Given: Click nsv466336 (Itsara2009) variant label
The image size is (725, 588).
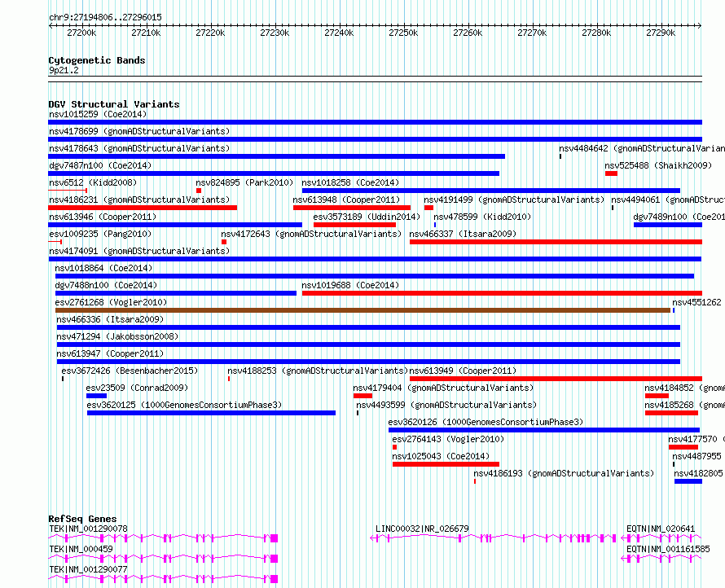Looking at the screenshot, I should tap(110, 319).
